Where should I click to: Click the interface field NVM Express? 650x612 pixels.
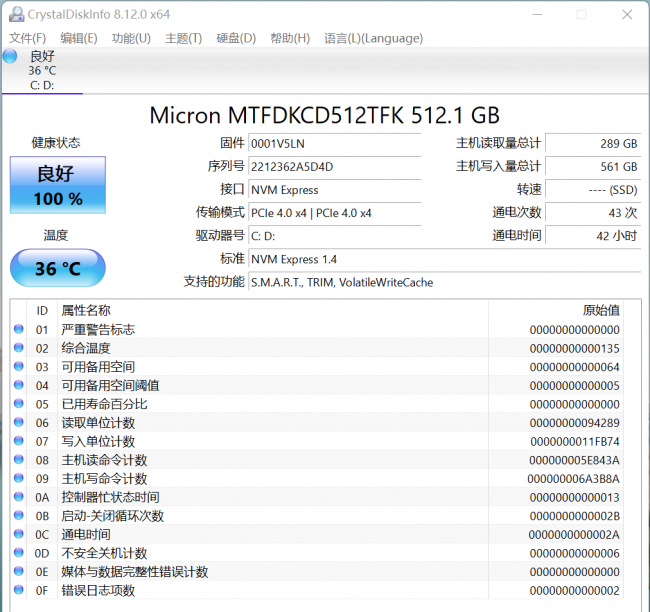pyautogui.click(x=335, y=190)
